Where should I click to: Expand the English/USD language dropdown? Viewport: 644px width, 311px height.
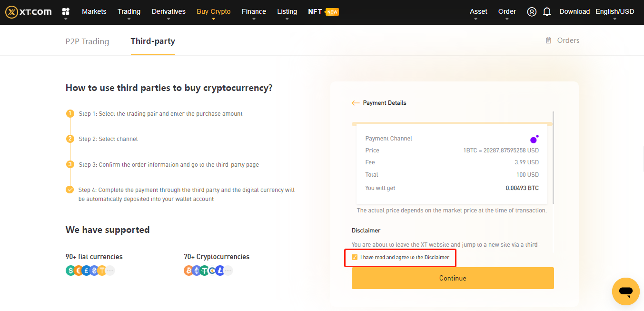614,11
